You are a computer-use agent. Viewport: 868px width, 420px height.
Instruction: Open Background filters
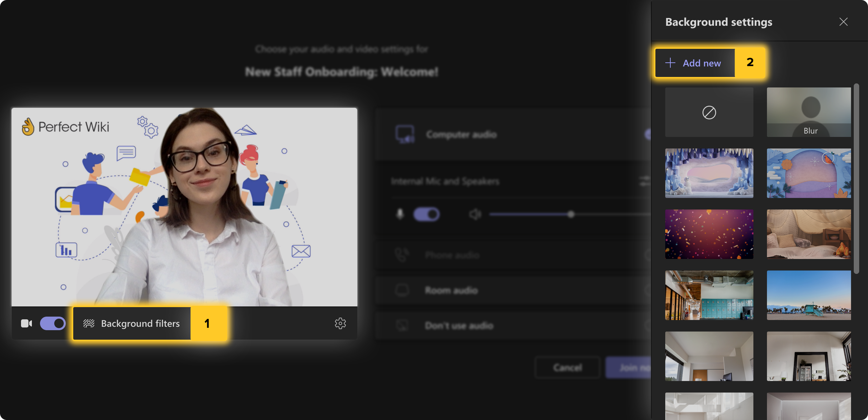pyautogui.click(x=132, y=323)
